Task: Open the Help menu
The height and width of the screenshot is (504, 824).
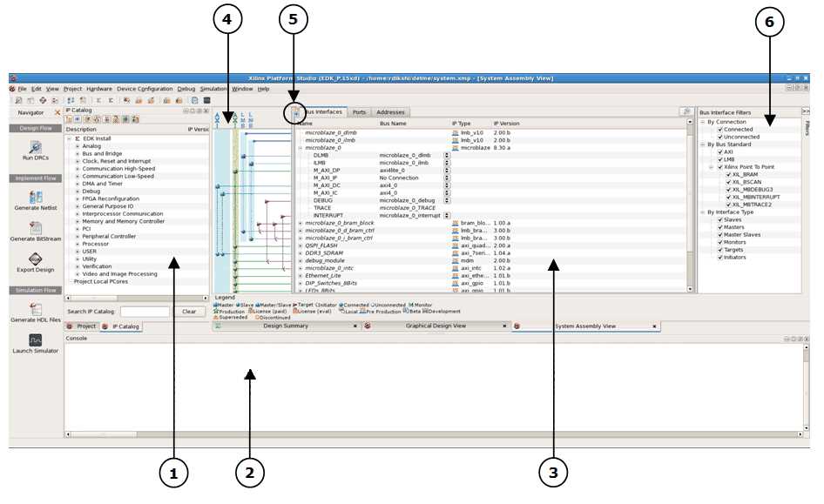Action: pos(263,90)
